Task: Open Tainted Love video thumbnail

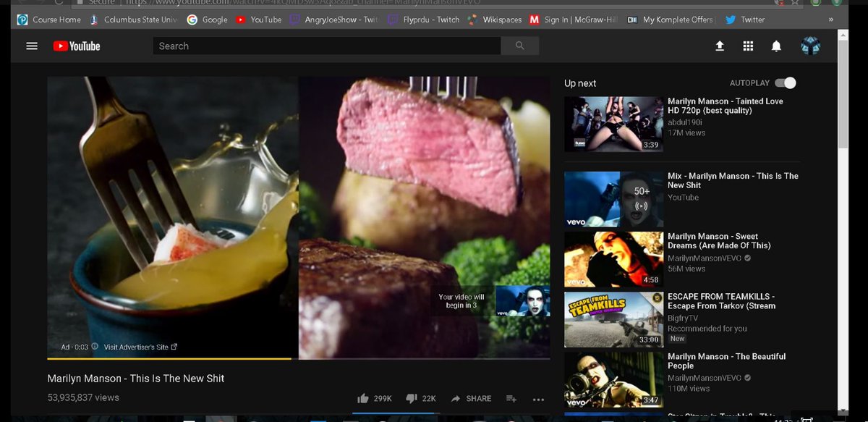Action: 613,124
